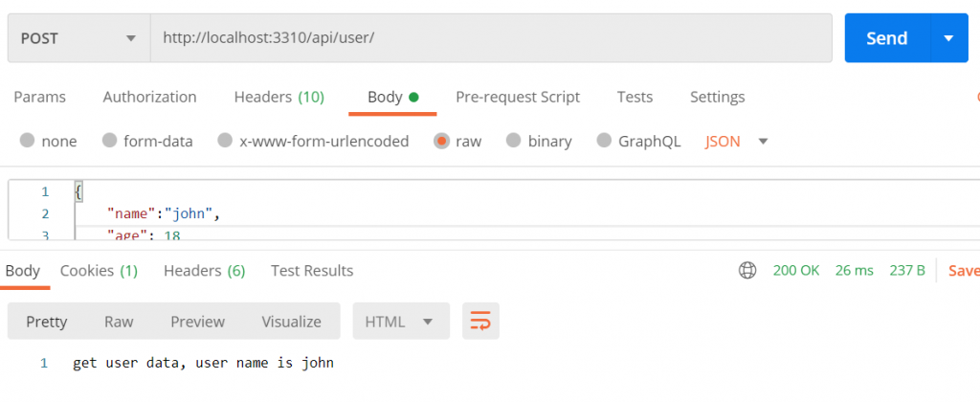Open the Authorization tab
Screen dimensions: 980x402
[149, 97]
